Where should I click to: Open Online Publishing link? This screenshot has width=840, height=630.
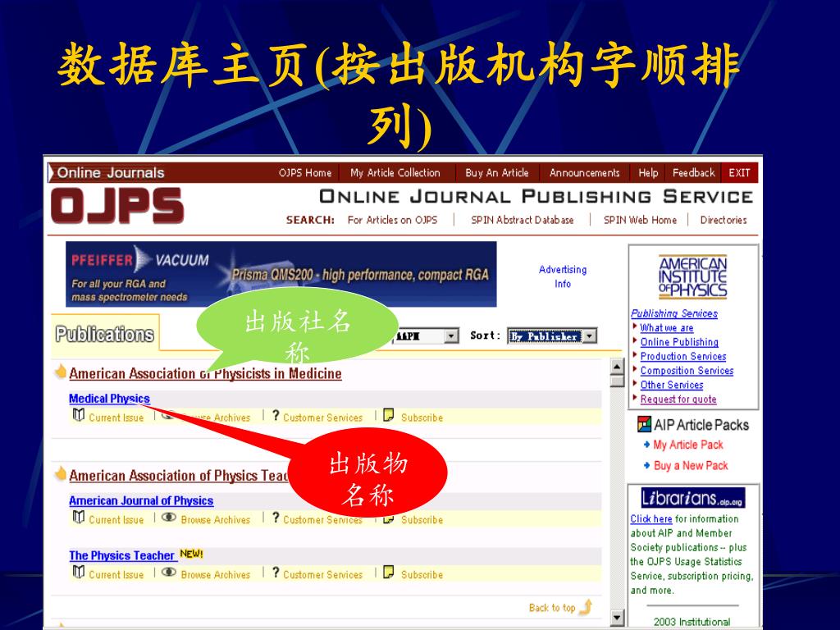tap(679, 342)
